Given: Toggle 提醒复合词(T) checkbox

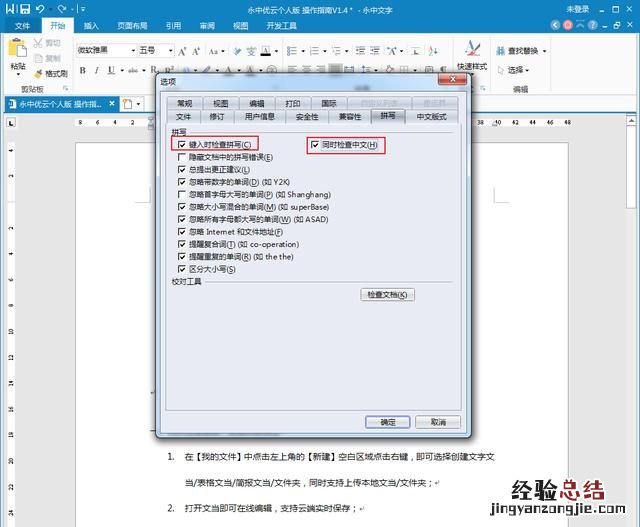Looking at the screenshot, I should click(x=182, y=244).
